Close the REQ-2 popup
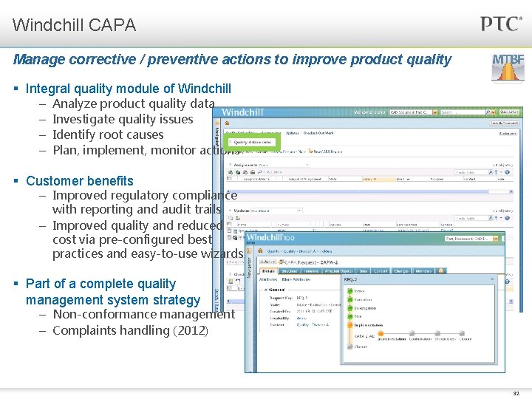 tap(492, 279)
